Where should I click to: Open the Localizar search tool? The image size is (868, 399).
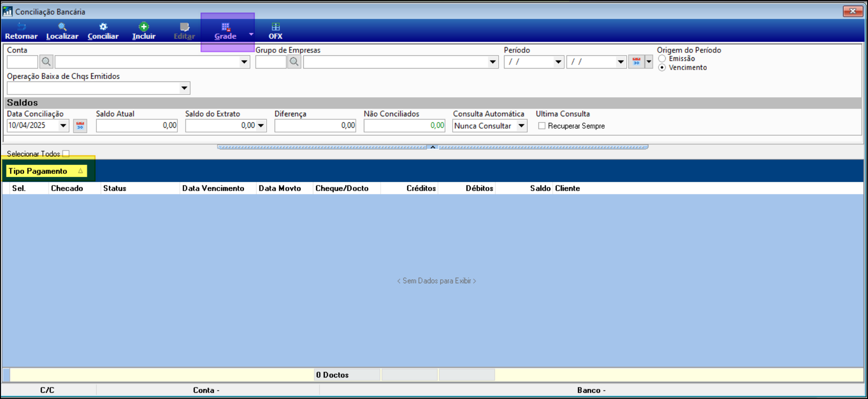pos(62,31)
